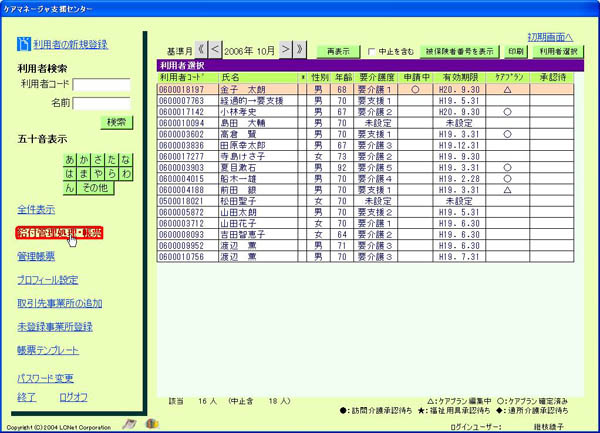Open the 帳票テンプレート link

48,350
